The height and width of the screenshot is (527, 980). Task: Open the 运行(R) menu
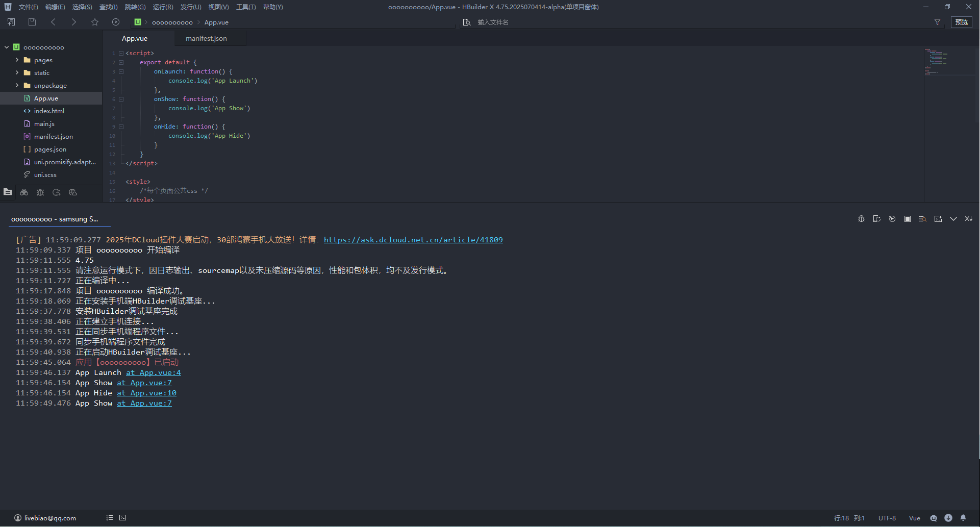click(163, 7)
